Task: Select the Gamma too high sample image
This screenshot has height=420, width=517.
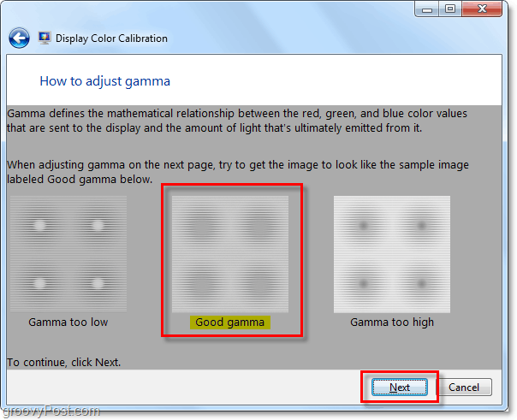Action: click(x=392, y=254)
